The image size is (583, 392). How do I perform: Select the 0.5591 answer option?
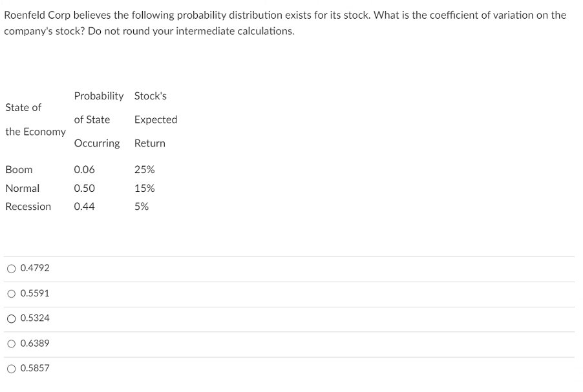(11, 293)
